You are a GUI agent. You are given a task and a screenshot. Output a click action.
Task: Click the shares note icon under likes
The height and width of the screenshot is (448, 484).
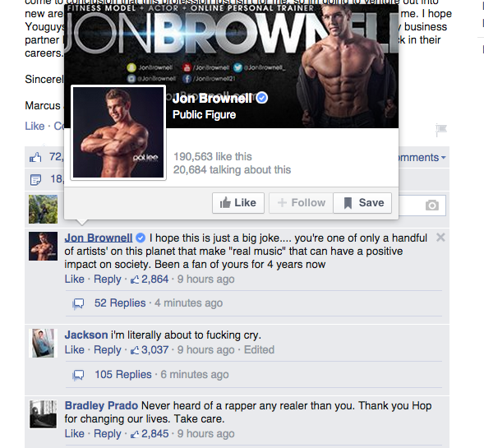35,179
